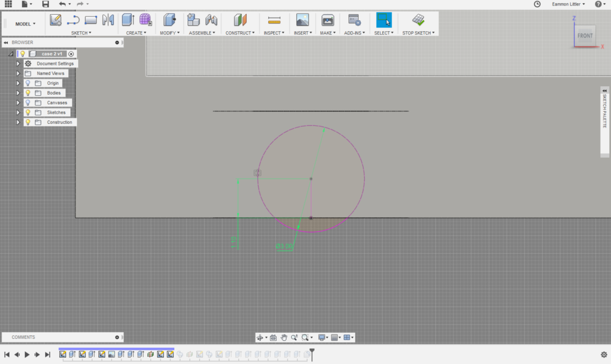611x364 pixels.
Task: Activate the Zoom navigation tool
Action: pos(295,338)
